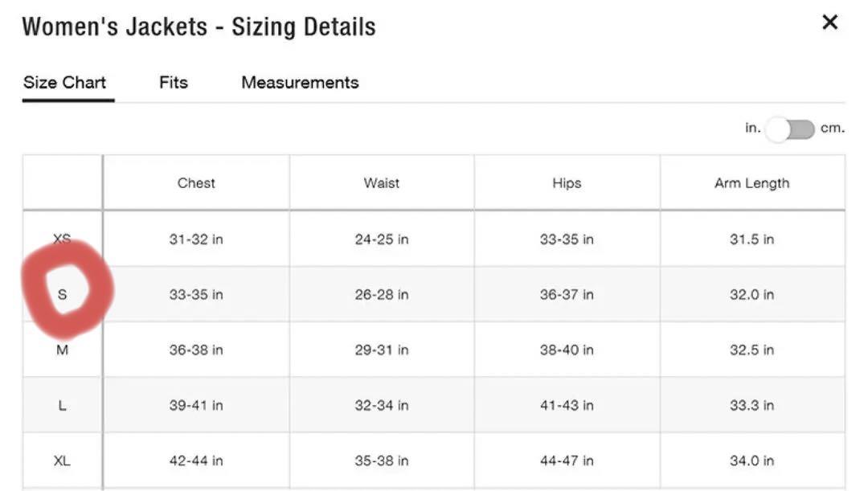
Task: Toggle units between inches and centimeters
Action: (x=790, y=129)
